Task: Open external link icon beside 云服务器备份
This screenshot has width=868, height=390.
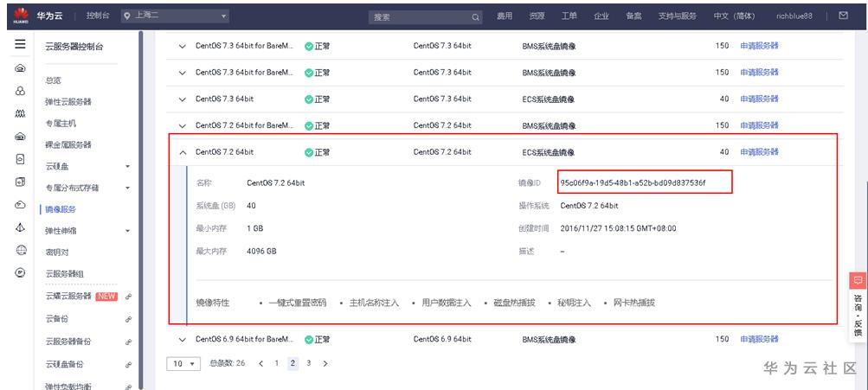Action: pyautogui.click(x=128, y=342)
